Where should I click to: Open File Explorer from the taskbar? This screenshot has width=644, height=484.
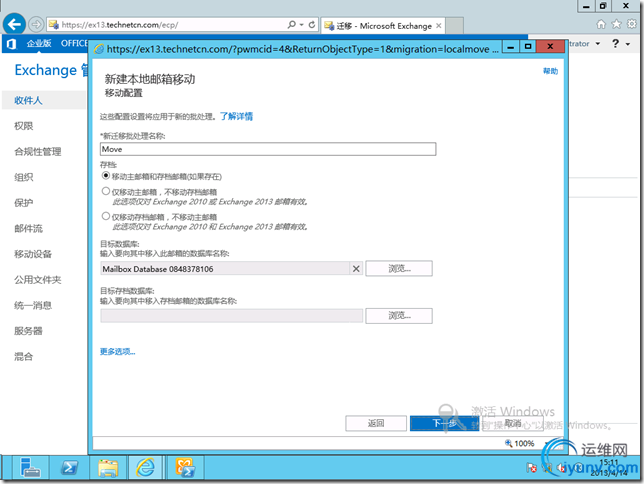click(108, 468)
